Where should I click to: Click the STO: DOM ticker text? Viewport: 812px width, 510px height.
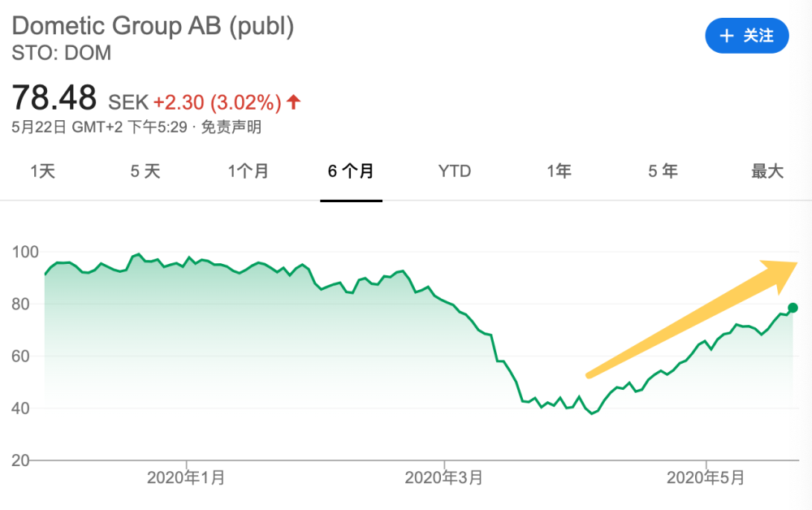click(x=62, y=54)
